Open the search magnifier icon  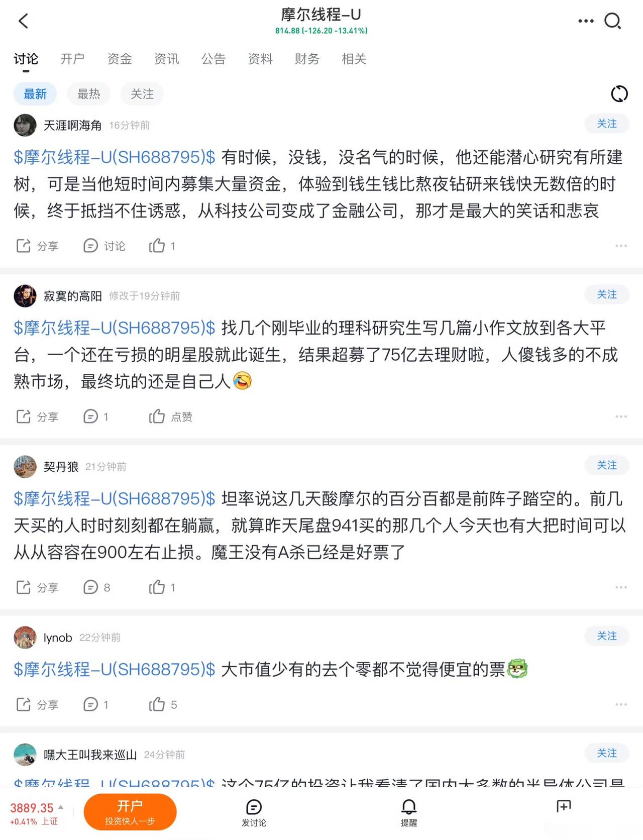612,21
